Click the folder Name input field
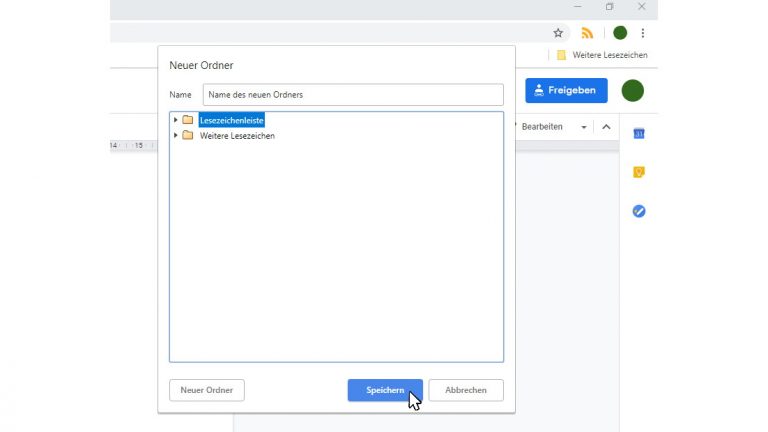 353,95
